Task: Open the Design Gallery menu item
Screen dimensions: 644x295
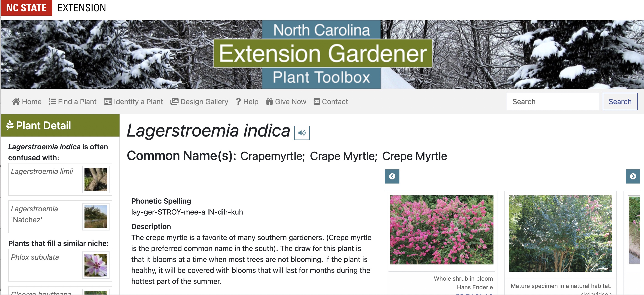Action: pos(200,101)
